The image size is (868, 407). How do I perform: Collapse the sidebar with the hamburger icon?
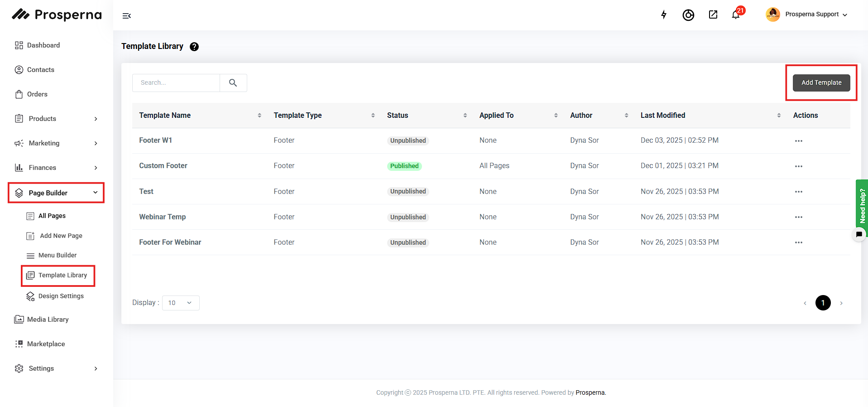[127, 16]
